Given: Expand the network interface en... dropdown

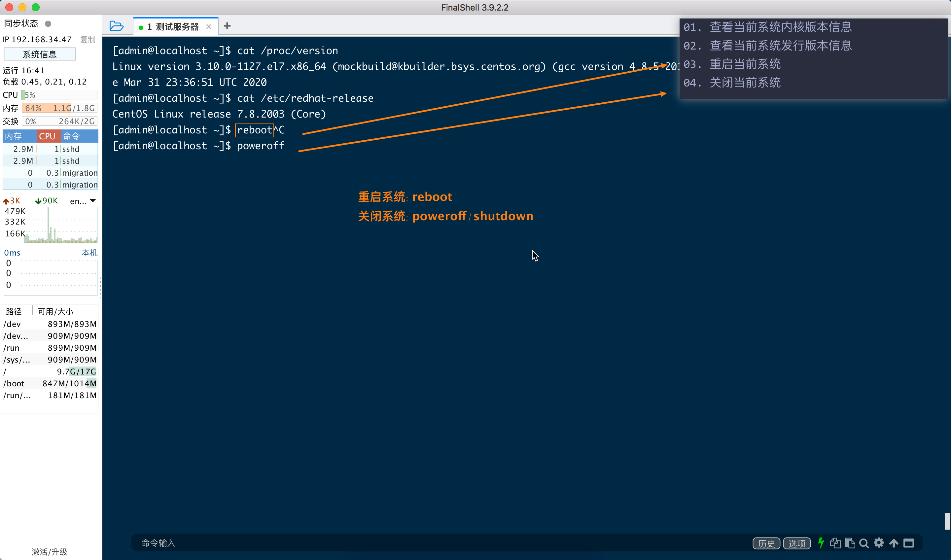Looking at the screenshot, I should (x=93, y=201).
